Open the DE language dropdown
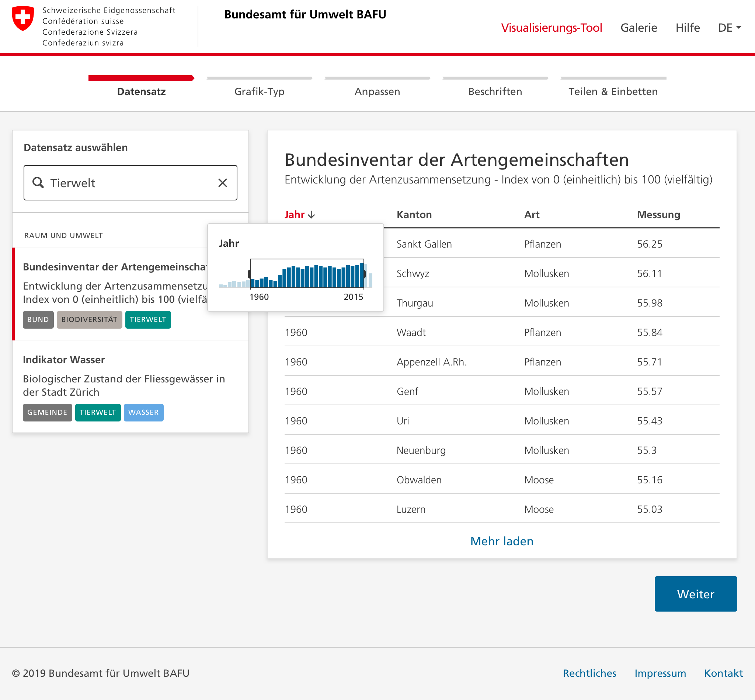This screenshot has width=755, height=700. (729, 28)
